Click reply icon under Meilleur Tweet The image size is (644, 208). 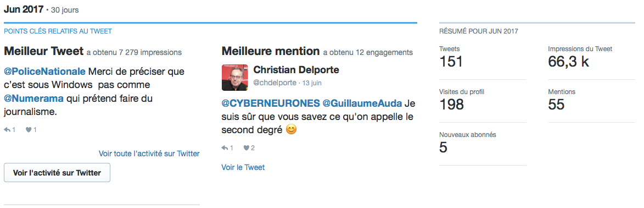click(x=7, y=130)
